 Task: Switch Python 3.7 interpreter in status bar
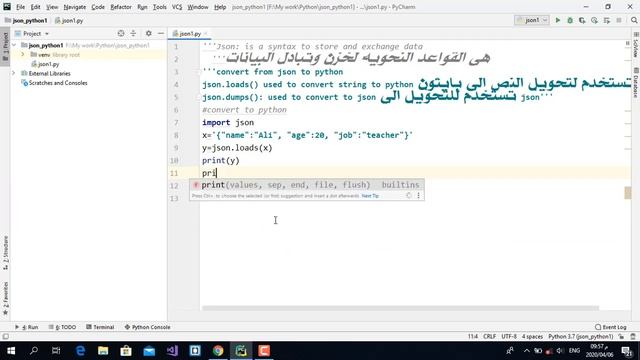580,337
